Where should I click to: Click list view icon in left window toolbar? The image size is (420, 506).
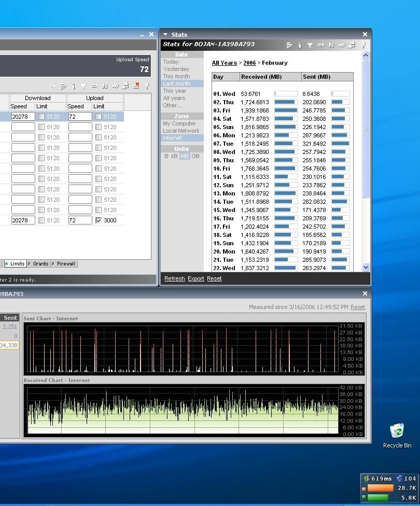[x=63, y=87]
